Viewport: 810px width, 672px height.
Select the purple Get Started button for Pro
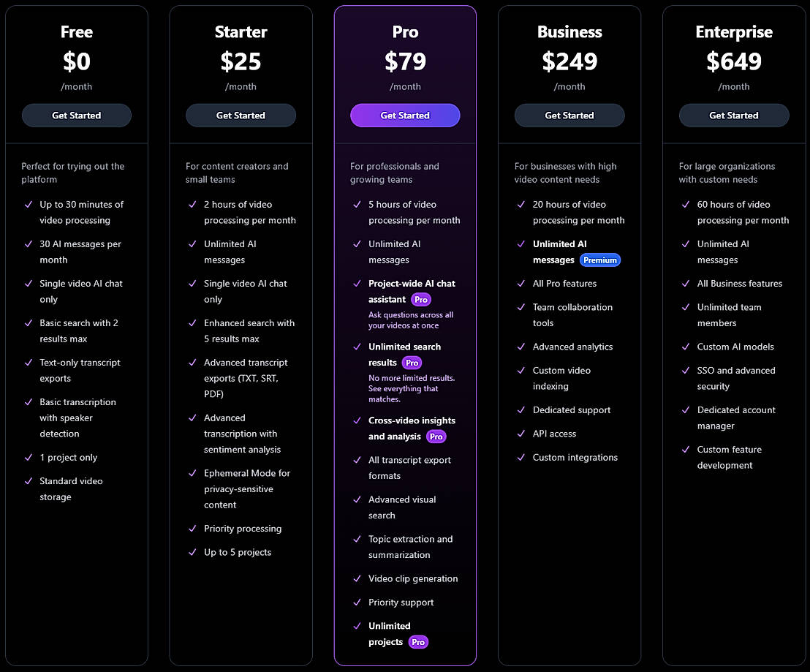coord(405,116)
